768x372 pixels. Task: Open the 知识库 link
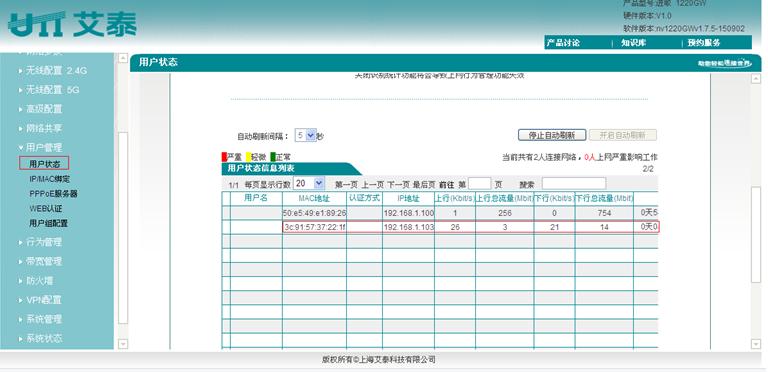point(633,43)
